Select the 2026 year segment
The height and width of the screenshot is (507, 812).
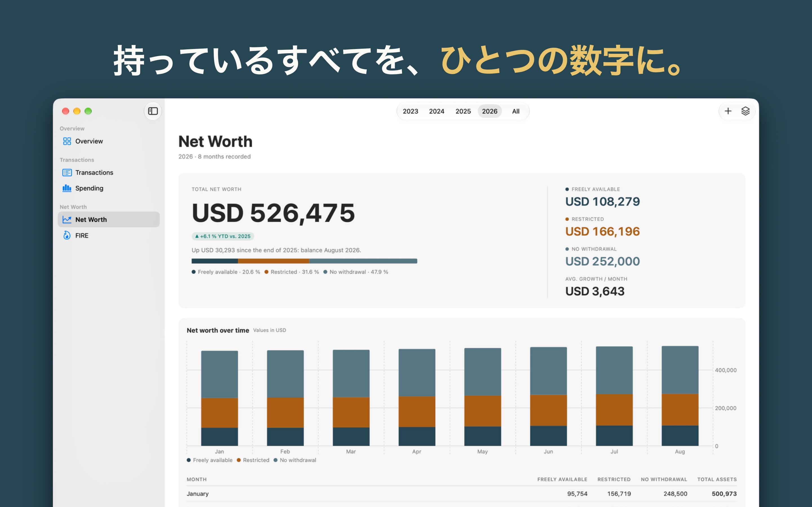pos(489,111)
